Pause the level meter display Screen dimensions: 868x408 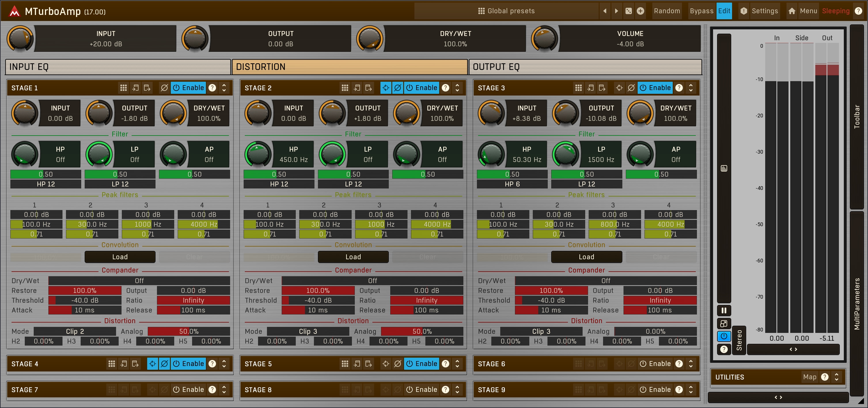(723, 310)
